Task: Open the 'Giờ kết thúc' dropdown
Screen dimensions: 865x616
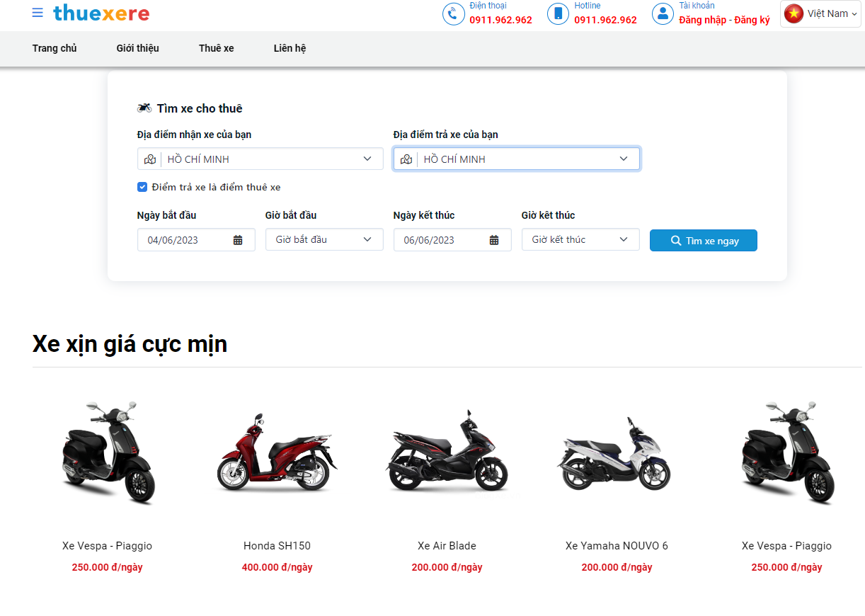Action: pyautogui.click(x=580, y=239)
